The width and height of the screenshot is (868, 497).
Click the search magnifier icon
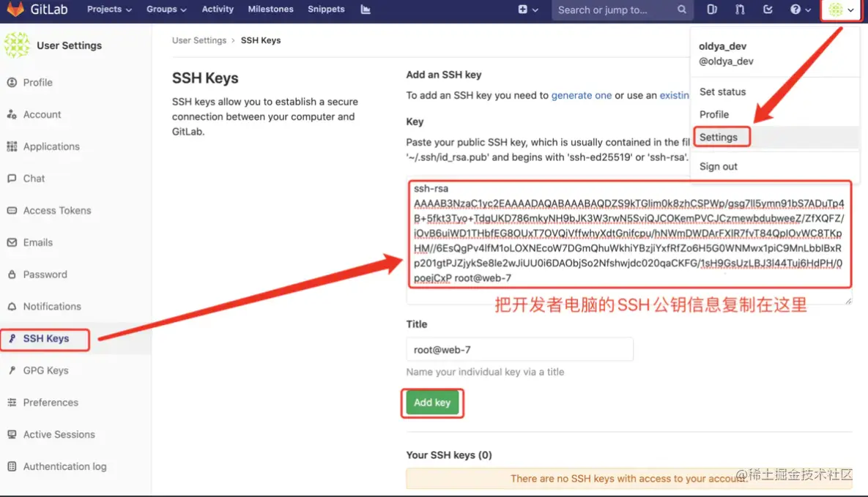(x=681, y=10)
